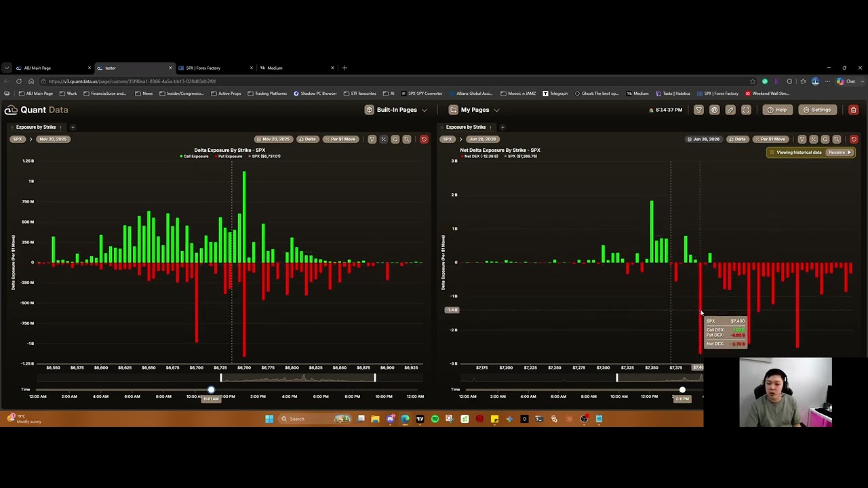Viewport: 868px width, 488px height.
Task: Click Jun 26, 2026 expiration chip on right
Action: point(482,139)
